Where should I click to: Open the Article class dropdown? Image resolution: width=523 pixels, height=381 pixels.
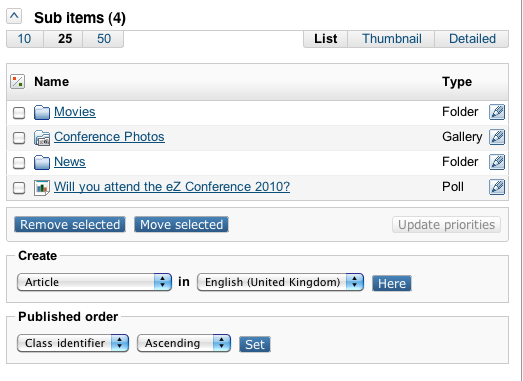[x=94, y=282]
